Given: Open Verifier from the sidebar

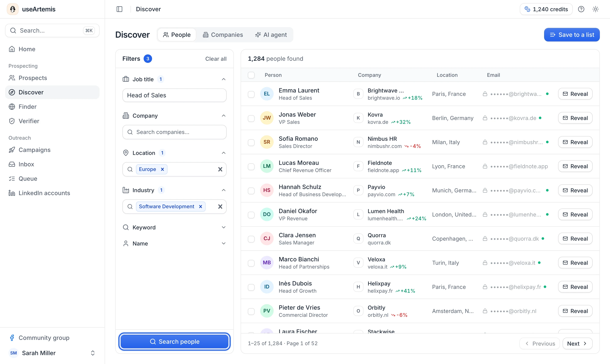Looking at the screenshot, I should pyautogui.click(x=52, y=121).
